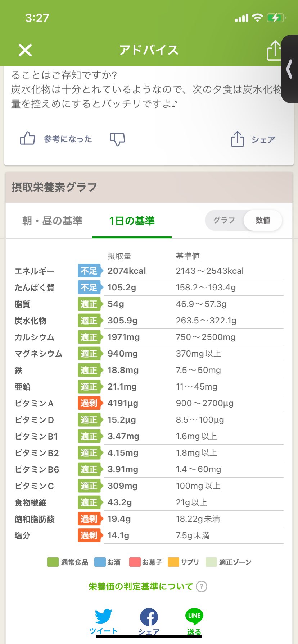Tweet via the Twitter bird icon

tap(104, 617)
